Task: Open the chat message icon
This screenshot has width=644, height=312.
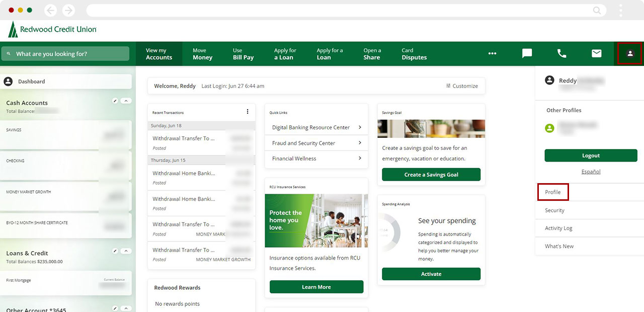Action: pyautogui.click(x=527, y=53)
